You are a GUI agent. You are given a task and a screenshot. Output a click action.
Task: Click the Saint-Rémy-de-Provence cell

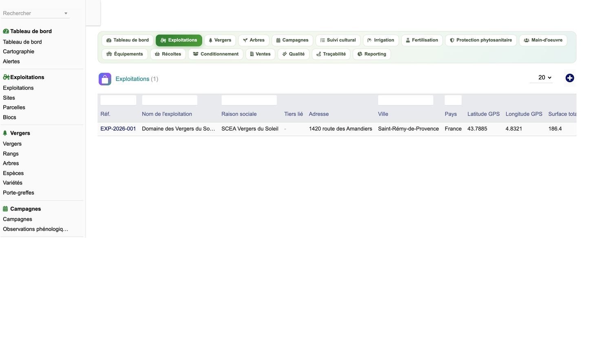[x=408, y=129]
